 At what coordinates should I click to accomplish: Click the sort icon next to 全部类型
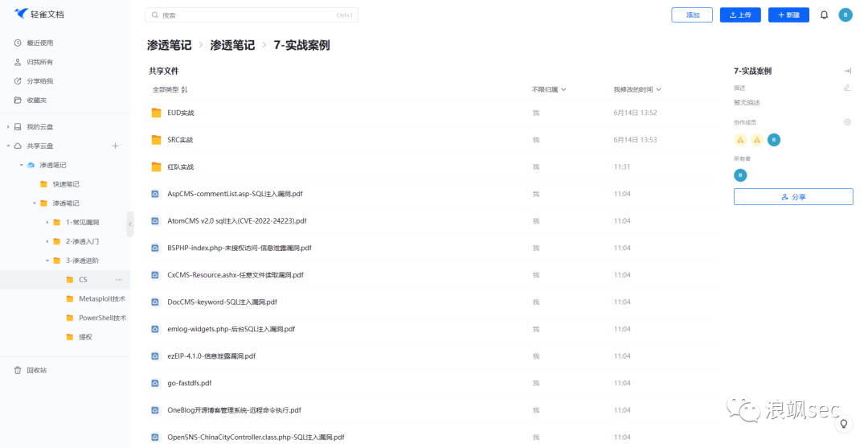pyautogui.click(x=184, y=89)
